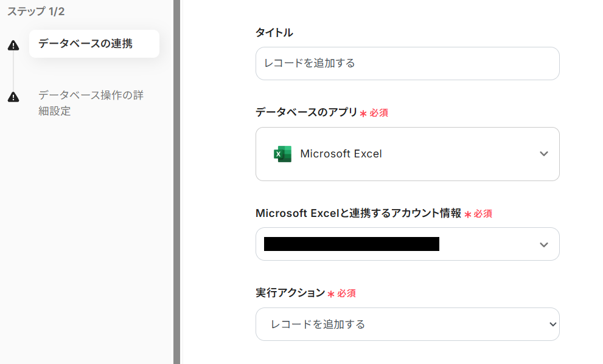
Task: Click the 必須 marker beside データベースのアプリ
Action: (374, 113)
